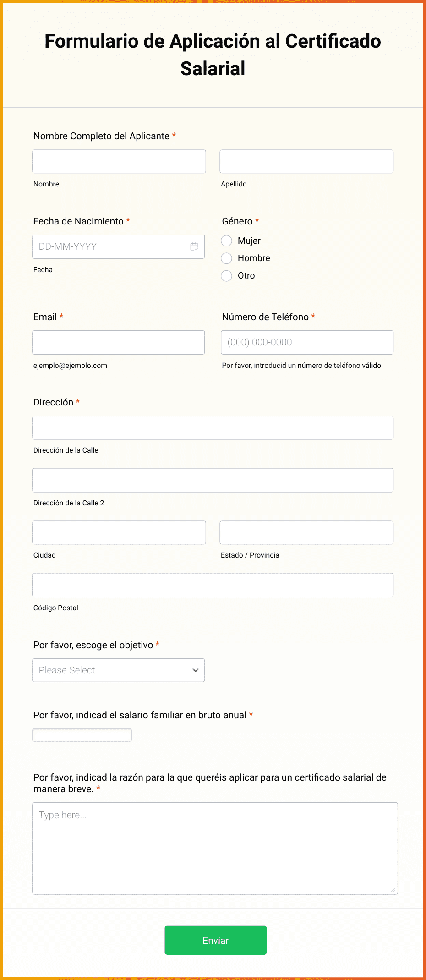Click into the Apellido input field

306,161
